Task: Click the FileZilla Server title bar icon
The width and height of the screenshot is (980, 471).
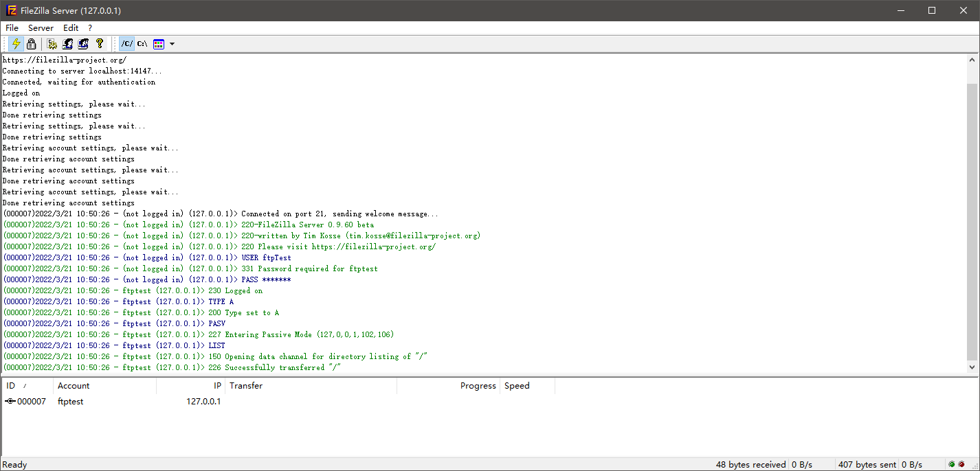Action: point(11,10)
